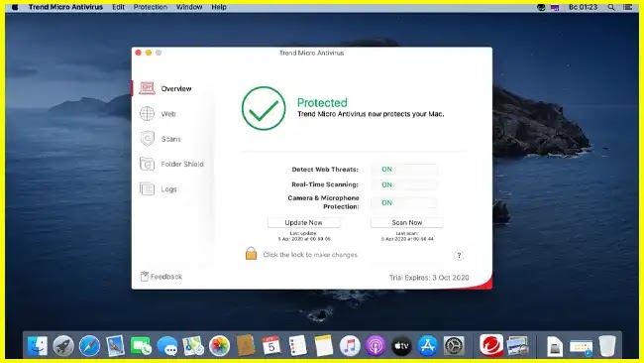The height and width of the screenshot is (363, 644).
Task: Open the Window menu
Action: [x=189, y=7]
